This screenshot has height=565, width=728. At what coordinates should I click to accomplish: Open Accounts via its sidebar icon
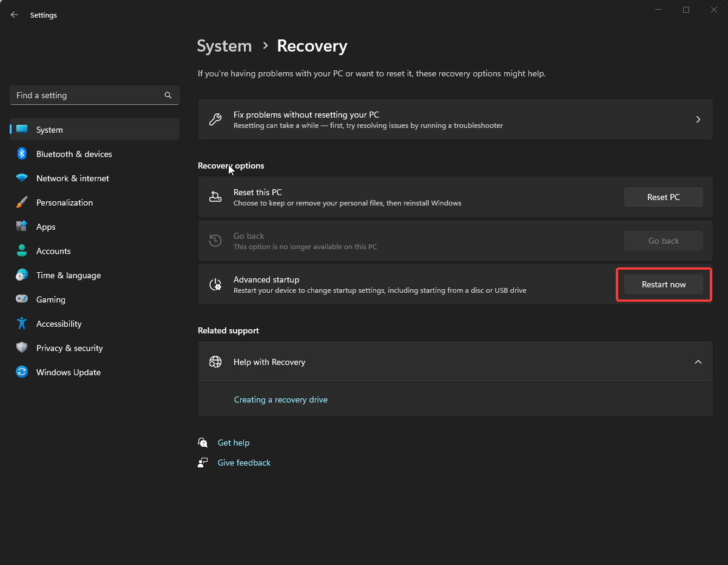[x=22, y=251]
